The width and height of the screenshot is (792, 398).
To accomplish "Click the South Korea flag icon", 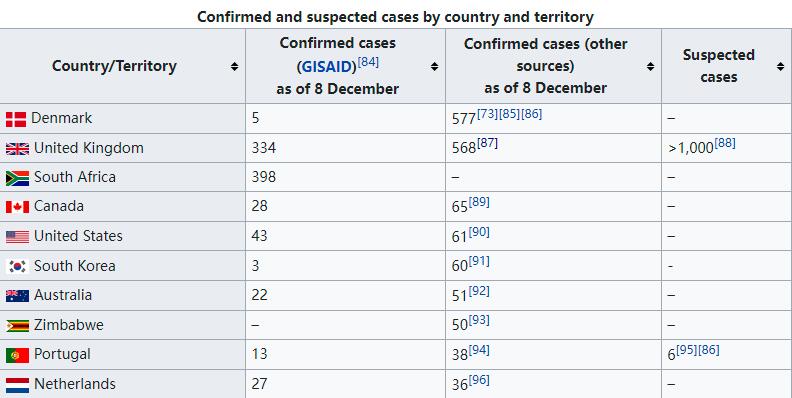I will tap(17, 267).
